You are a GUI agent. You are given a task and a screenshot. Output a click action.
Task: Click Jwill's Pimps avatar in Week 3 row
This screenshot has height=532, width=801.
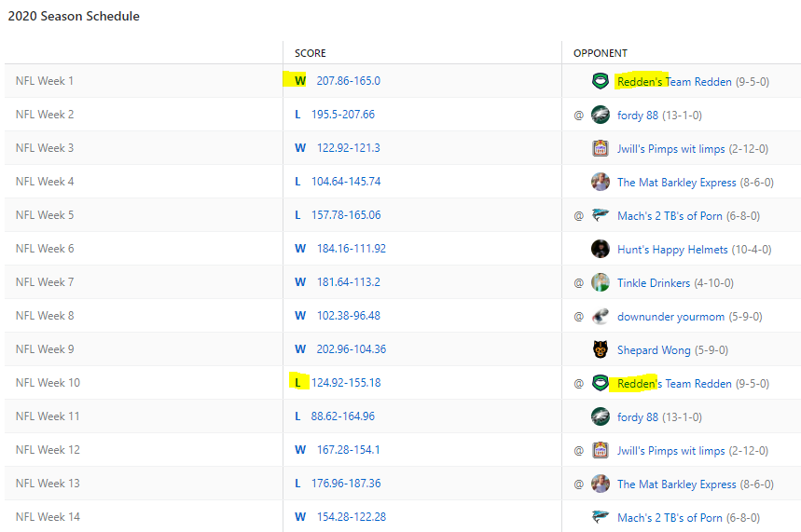pyautogui.click(x=601, y=148)
